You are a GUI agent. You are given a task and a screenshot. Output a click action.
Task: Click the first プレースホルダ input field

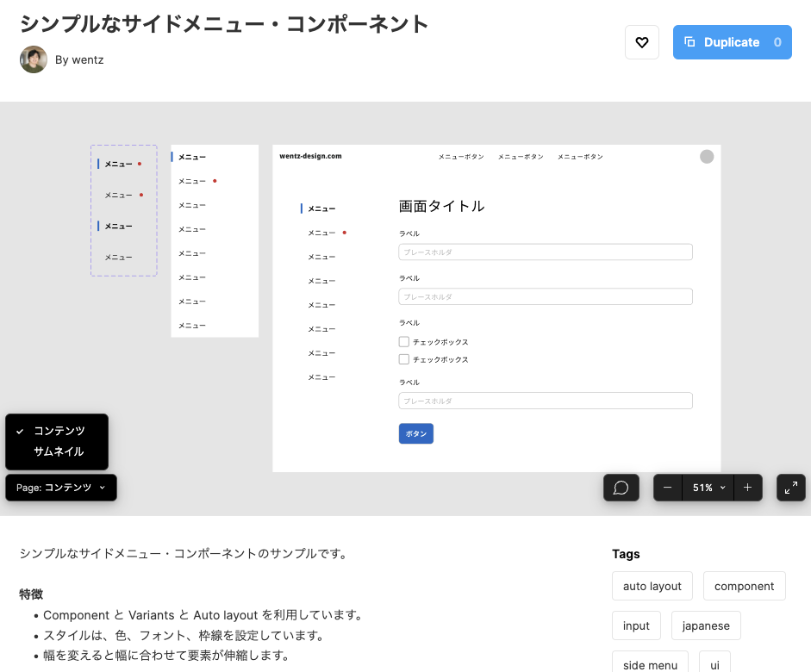[545, 252]
